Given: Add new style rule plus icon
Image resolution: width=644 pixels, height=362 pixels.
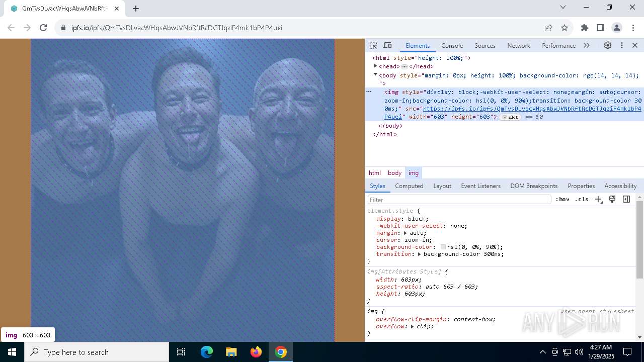Looking at the screenshot, I should pyautogui.click(x=598, y=200).
